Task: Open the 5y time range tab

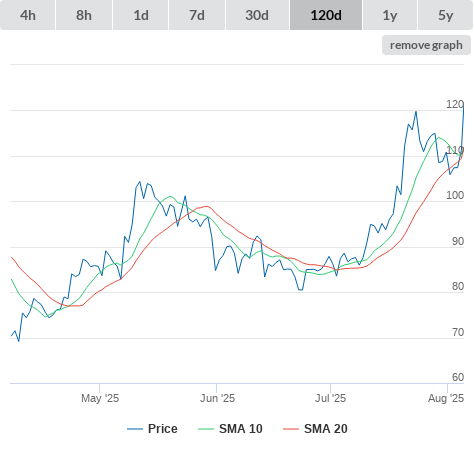Action: point(446,15)
